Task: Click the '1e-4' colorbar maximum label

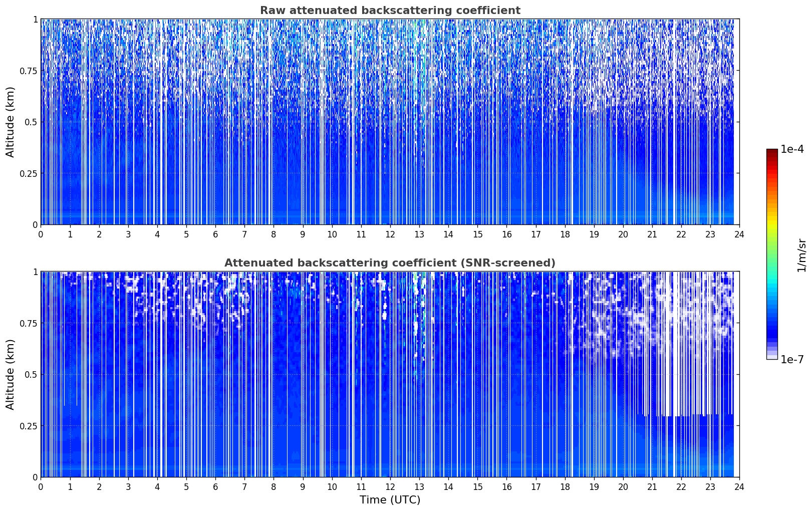Action: point(792,149)
